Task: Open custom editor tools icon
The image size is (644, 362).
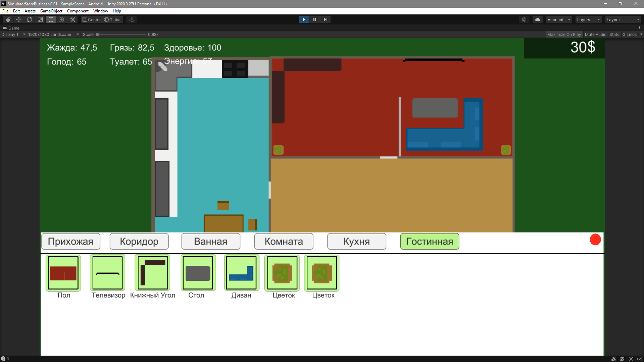Action: tap(72, 19)
